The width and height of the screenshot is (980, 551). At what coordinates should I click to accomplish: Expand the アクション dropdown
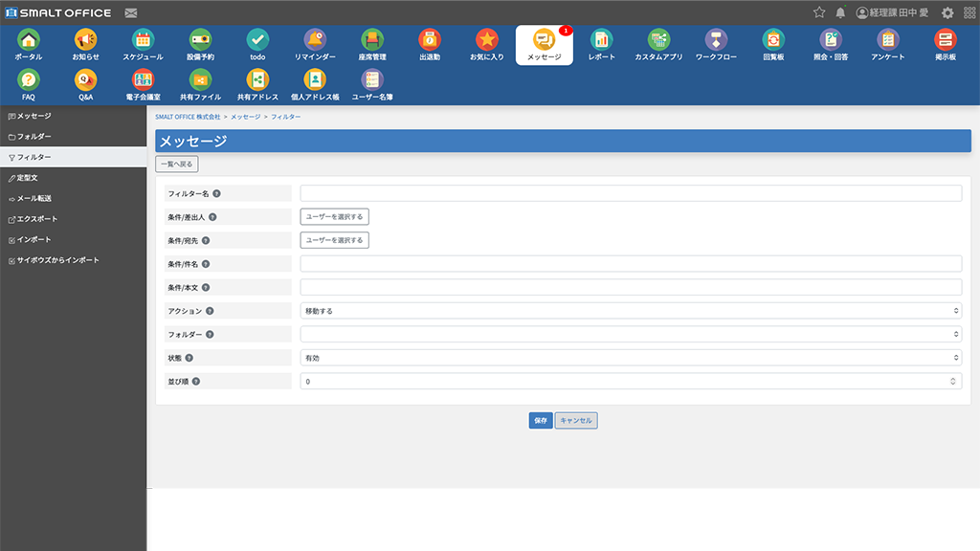coord(630,311)
